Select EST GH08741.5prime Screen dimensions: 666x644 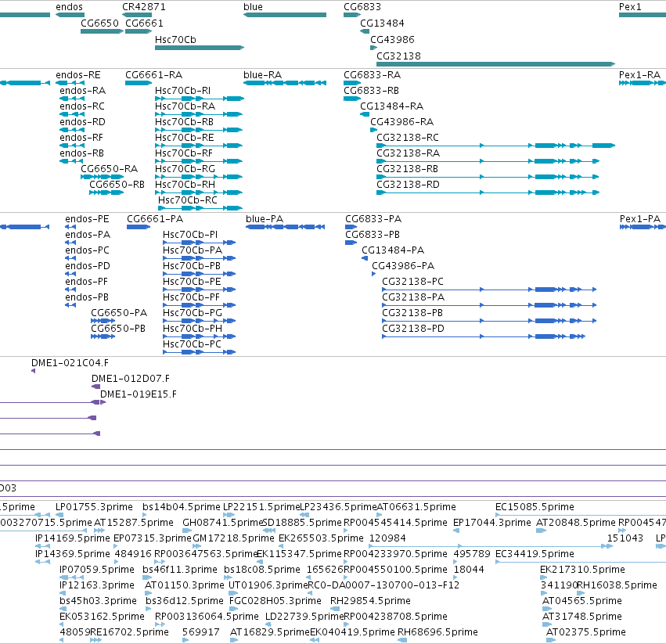[x=223, y=523]
